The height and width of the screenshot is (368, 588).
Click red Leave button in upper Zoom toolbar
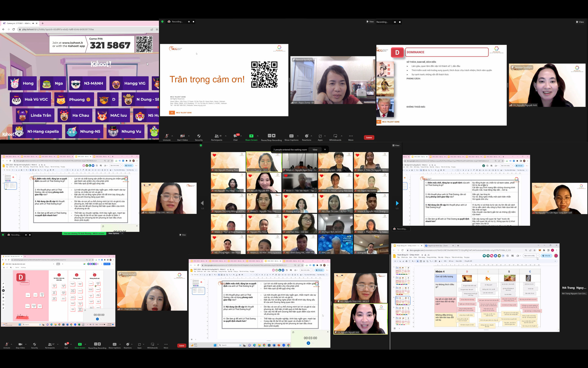tap(369, 137)
